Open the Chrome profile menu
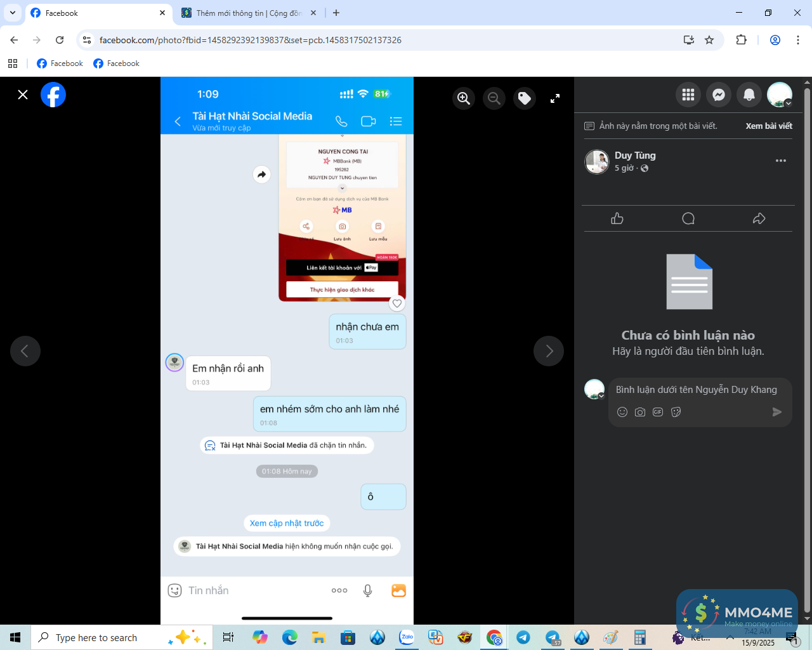 tap(775, 40)
